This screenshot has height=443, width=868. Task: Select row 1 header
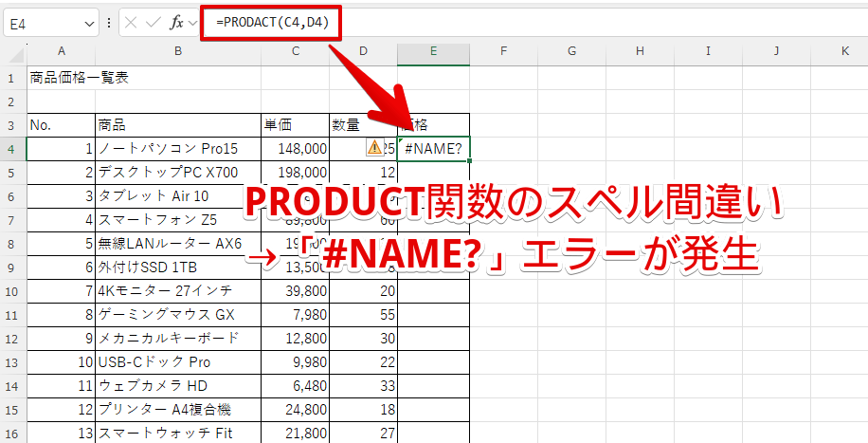pyautogui.click(x=12, y=78)
